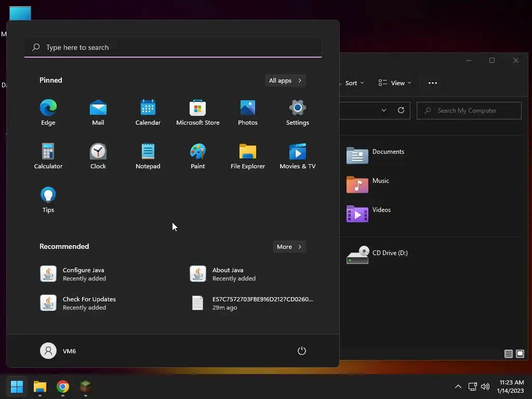
Task: Click the Search My Computer field
Action: 469,111
